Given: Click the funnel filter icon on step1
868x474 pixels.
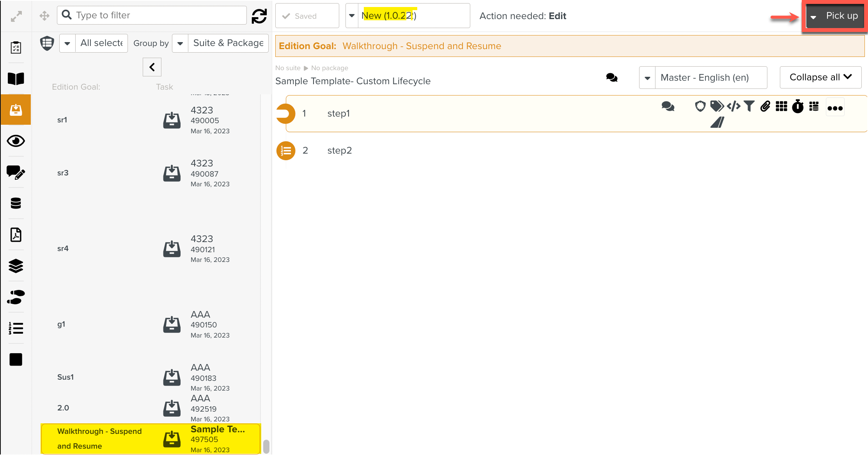Looking at the screenshot, I should pyautogui.click(x=749, y=106).
